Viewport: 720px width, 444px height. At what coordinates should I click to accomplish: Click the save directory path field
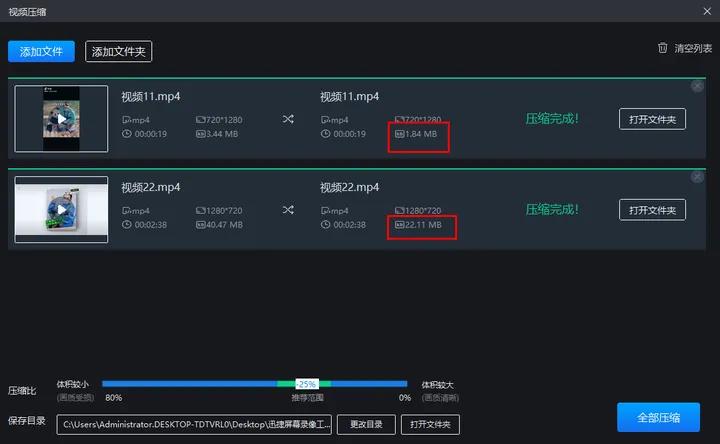[194, 424]
